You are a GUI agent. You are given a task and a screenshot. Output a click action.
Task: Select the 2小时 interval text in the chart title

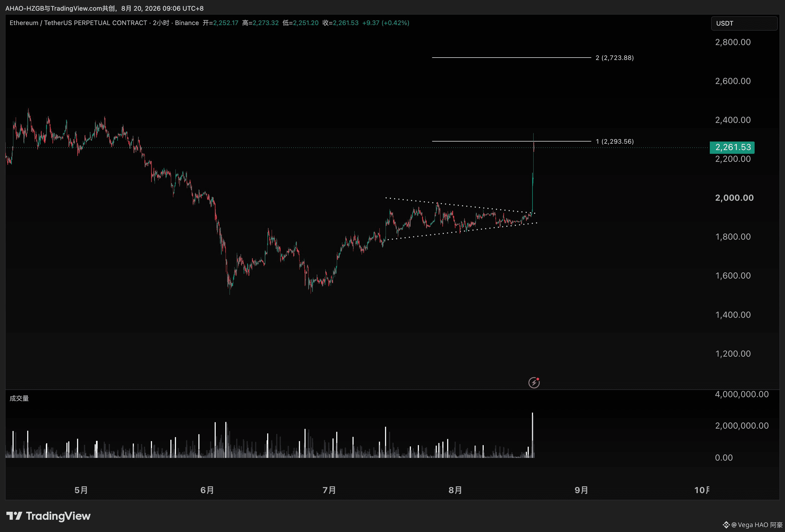pos(161,23)
